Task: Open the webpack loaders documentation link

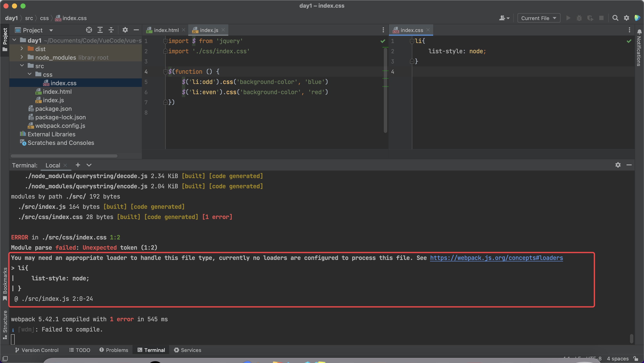Action: [x=496, y=258]
